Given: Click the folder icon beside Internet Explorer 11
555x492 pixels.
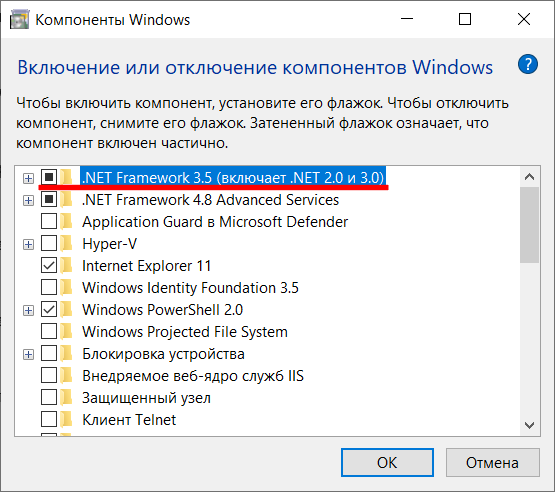Looking at the screenshot, I should pos(66,265).
